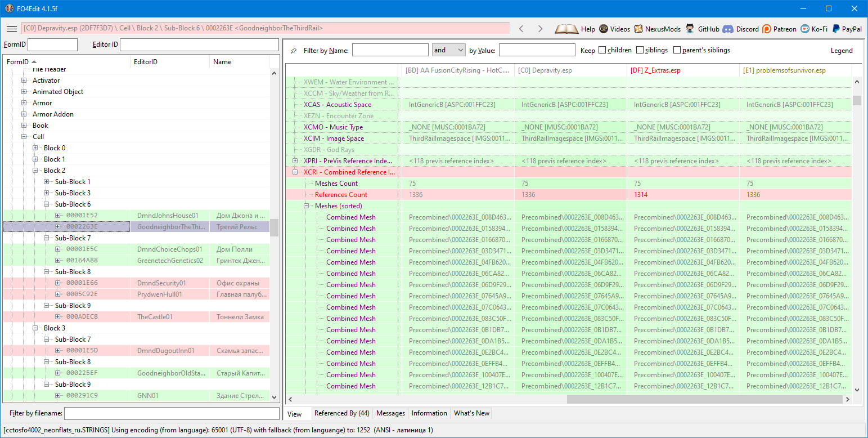
Task: Click the Legend button
Action: tap(842, 50)
